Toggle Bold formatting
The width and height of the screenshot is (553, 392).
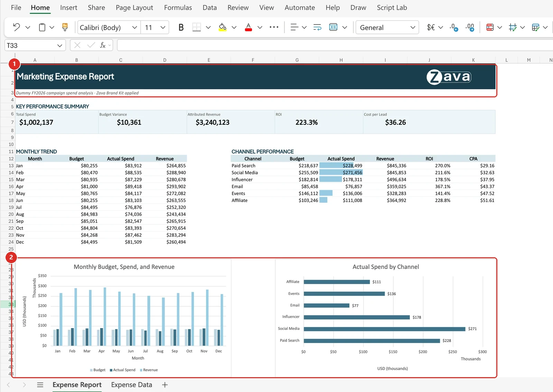(x=181, y=27)
